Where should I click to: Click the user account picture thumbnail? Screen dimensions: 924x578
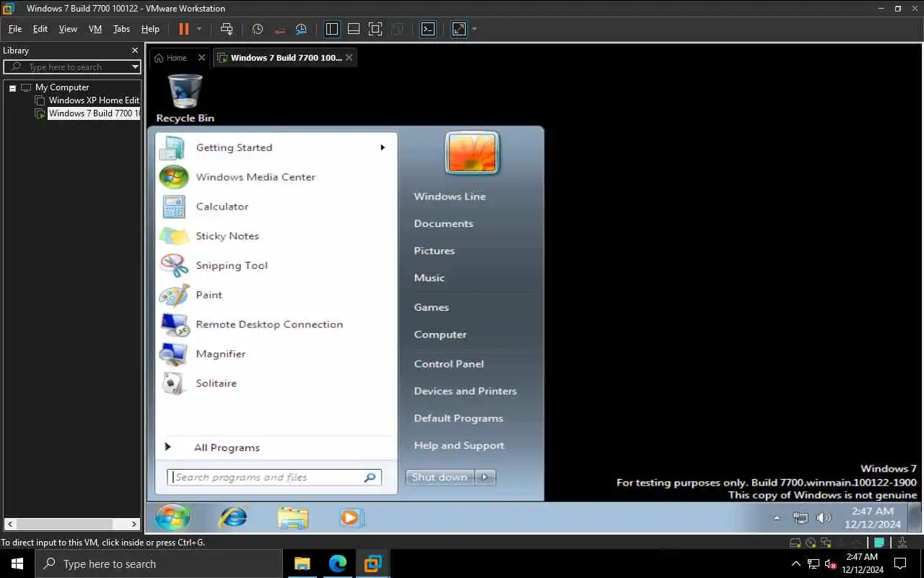472,152
